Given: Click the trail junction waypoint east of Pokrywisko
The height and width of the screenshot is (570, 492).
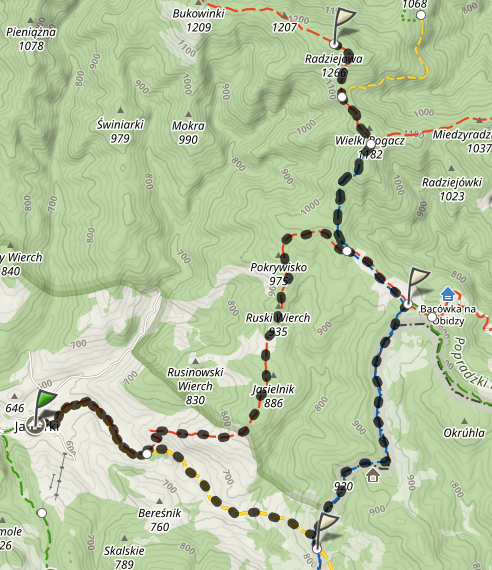Looking at the screenshot, I should [347, 251].
